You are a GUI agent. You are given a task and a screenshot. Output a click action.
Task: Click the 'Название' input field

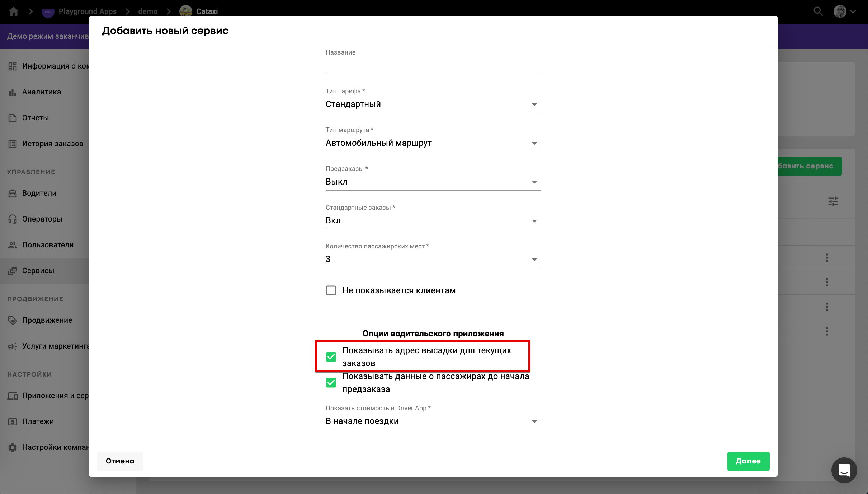click(433, 66)
